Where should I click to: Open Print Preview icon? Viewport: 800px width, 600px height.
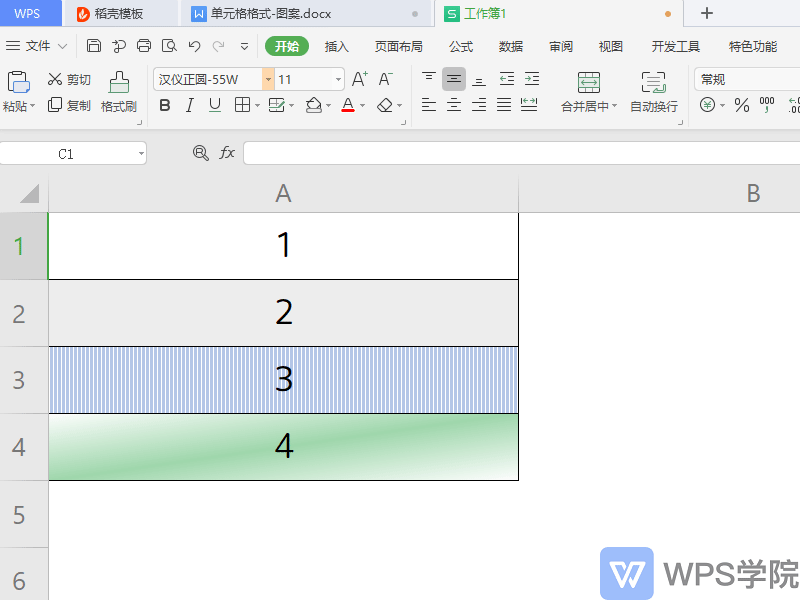pos(169,46)
